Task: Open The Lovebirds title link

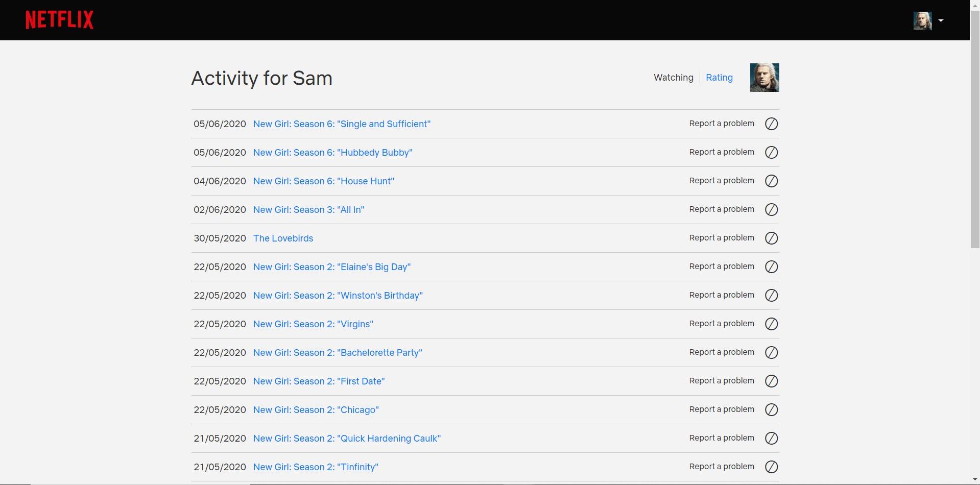Action: pos(283,238)
